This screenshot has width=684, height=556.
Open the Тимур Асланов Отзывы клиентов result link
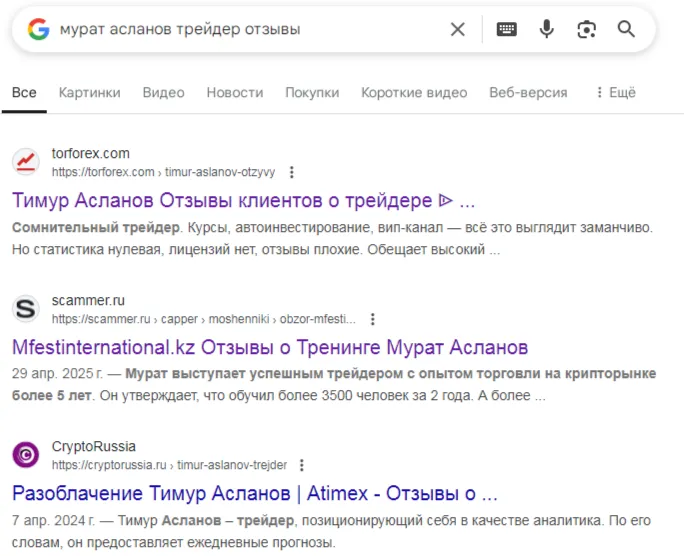point(243,201)
